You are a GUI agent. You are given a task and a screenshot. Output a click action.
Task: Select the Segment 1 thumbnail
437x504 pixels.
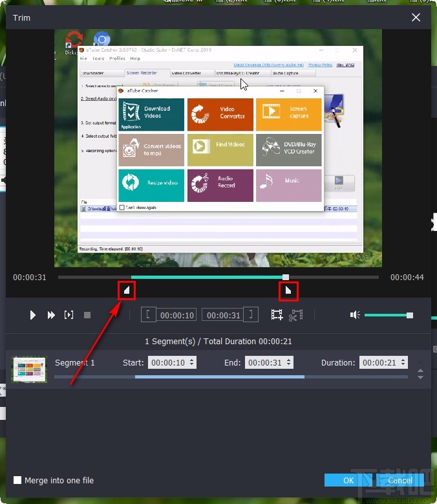pyautogui.click(x=29, y=369)
